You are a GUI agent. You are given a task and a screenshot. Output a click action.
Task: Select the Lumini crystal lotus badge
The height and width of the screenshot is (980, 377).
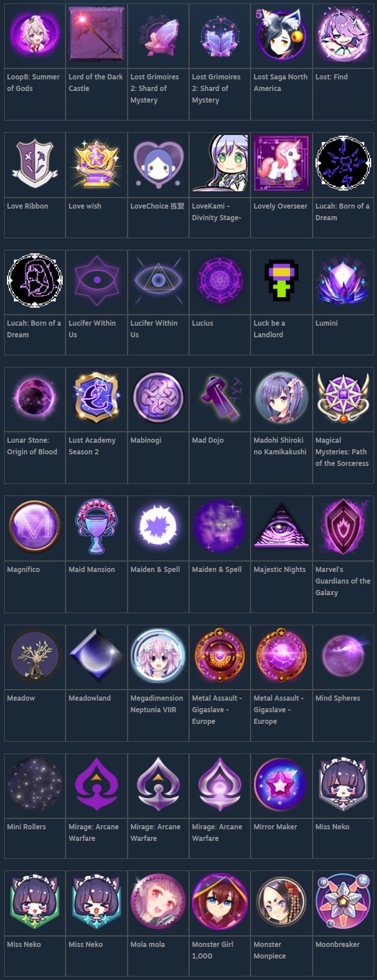pyautogui.click(x=343, y=280)
